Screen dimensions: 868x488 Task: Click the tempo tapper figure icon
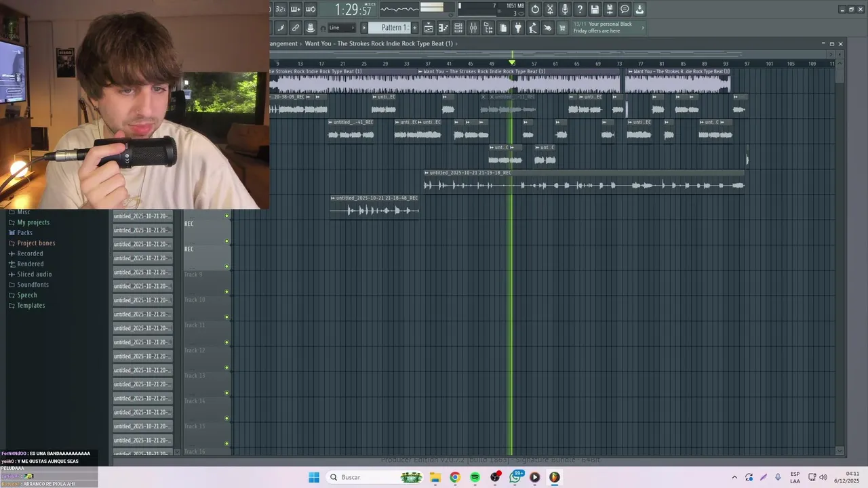click(533, 28)
